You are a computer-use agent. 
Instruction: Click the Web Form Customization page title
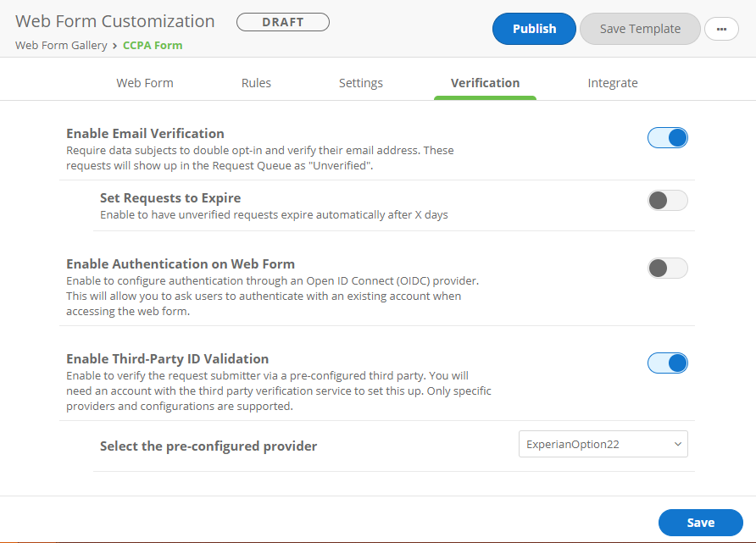pos(115,22)
